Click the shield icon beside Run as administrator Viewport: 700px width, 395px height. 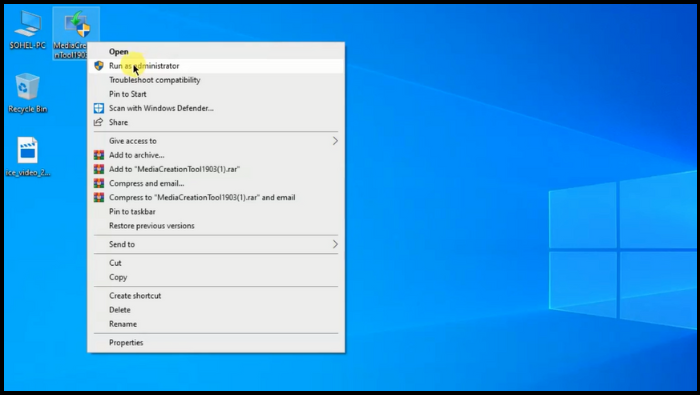tap(99, 66)
